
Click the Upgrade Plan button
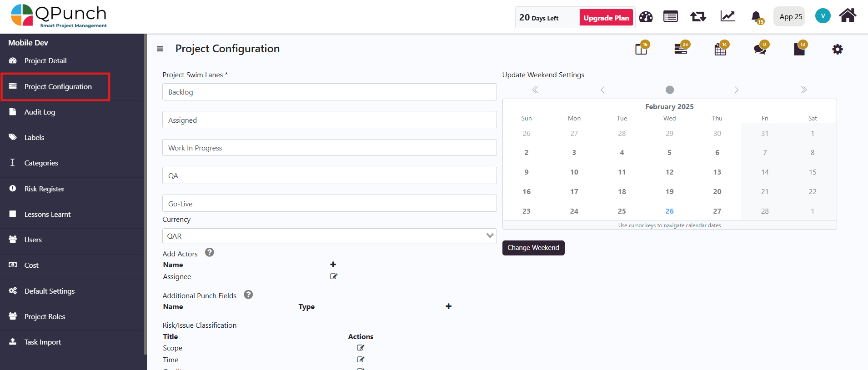click(606, 18)
